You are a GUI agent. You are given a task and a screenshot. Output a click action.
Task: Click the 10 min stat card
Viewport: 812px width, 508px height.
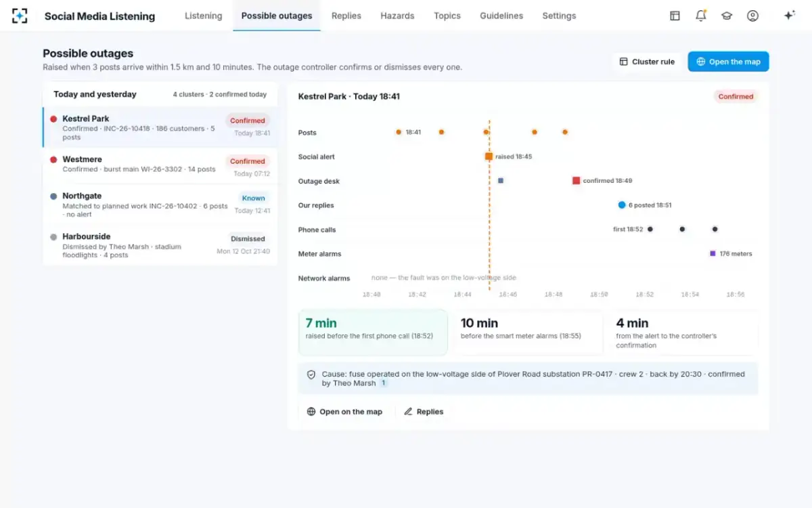(x=528, y=333)
